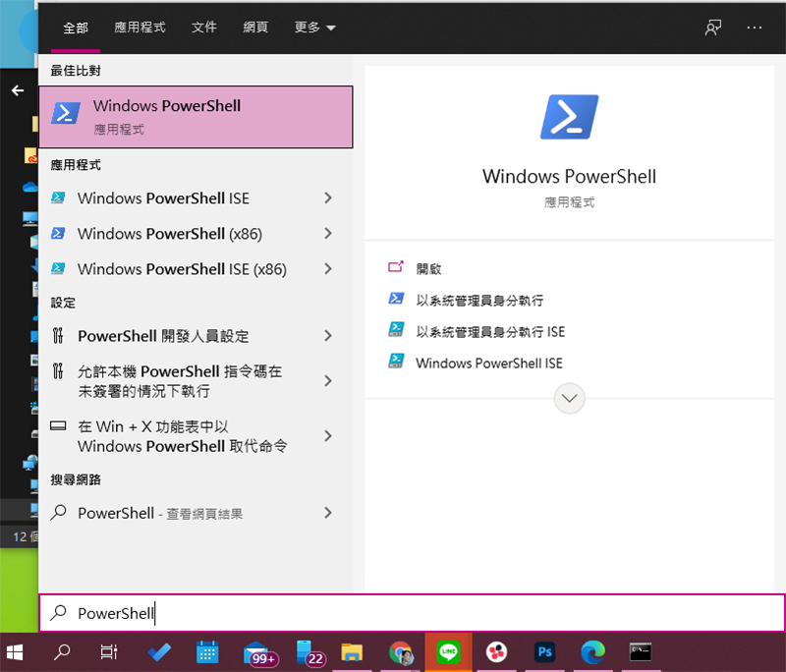
Task: Click the Windows Start button
Action: pos(15,652)
